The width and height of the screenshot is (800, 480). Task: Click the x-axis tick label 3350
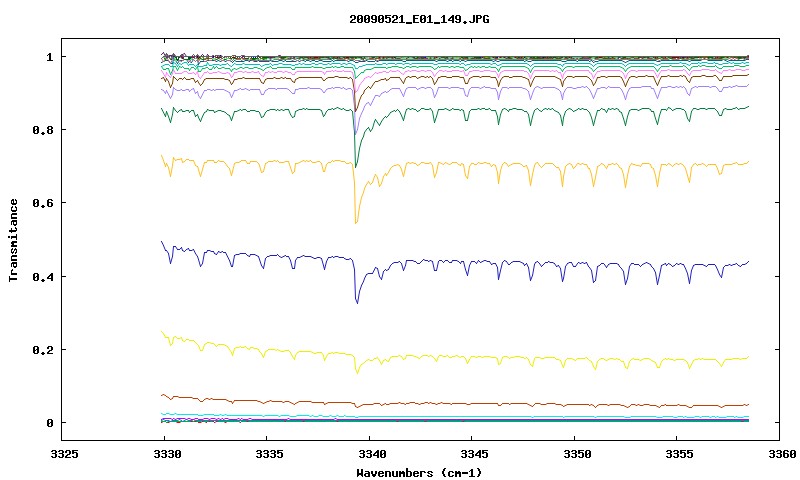click(x=578, y=453)
